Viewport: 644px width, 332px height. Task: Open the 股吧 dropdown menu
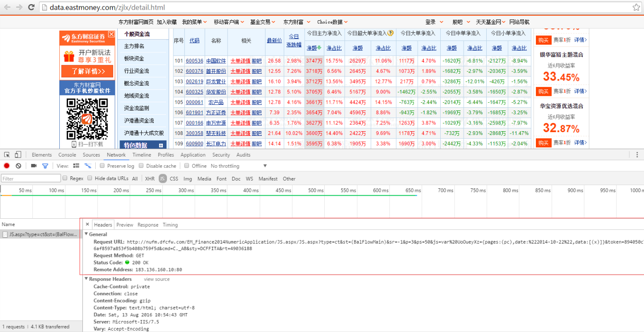pos(461,22)
